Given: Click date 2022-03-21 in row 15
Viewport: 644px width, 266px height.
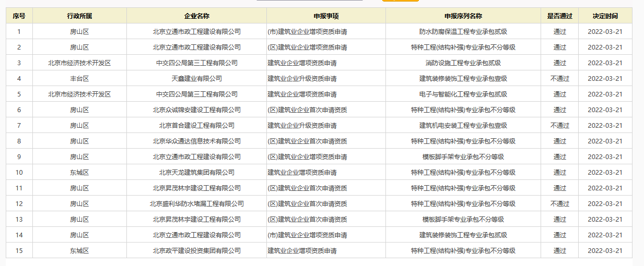Looking at the screenshot, I should (605, 251).
